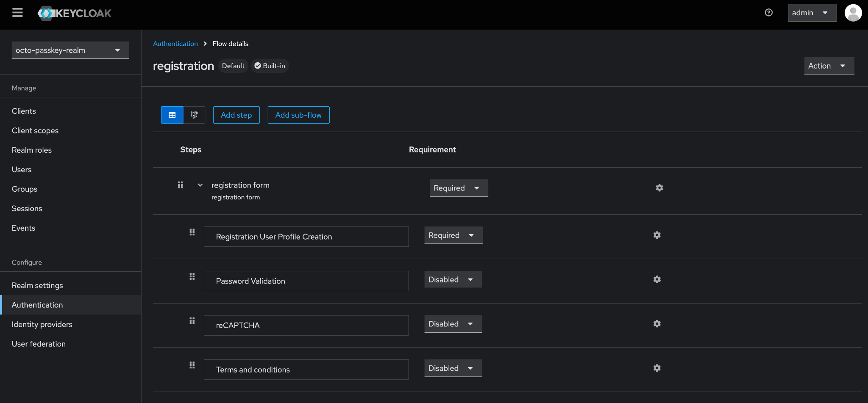The height and width of the screenshot is (403, 868).
Task: Open the admin user dropdown
Action: pos(812,13)
